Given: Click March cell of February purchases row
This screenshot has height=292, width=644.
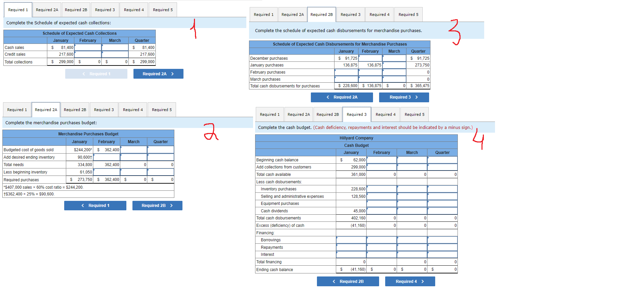Looking at the screenshot, I should coord(394,72).
